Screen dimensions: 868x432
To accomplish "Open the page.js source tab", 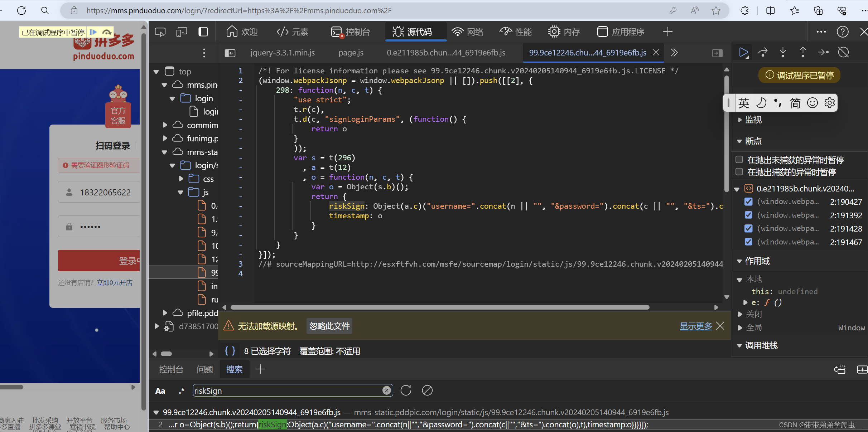I will (x=351, y=53).
